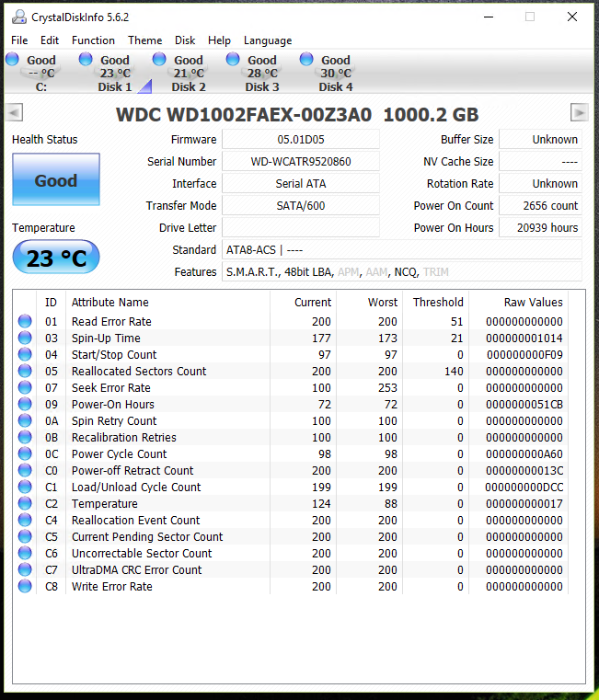Click status orb for Reallocated Sectors Count
The image size is (599, 700).
tap(25, 372)
